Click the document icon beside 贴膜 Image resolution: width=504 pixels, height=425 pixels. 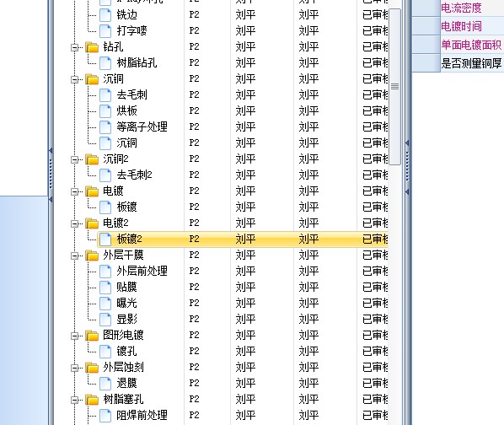105,287
